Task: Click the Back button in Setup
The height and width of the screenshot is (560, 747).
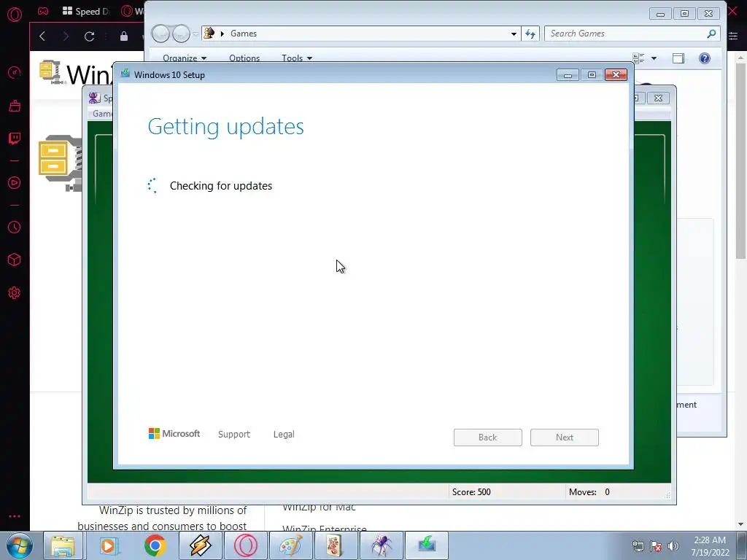Action: coord(488,437)
